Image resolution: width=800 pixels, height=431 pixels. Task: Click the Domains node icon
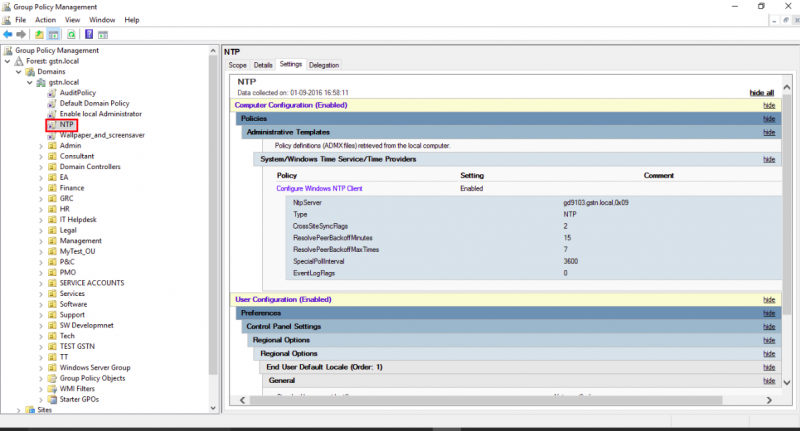pos(31,72)
